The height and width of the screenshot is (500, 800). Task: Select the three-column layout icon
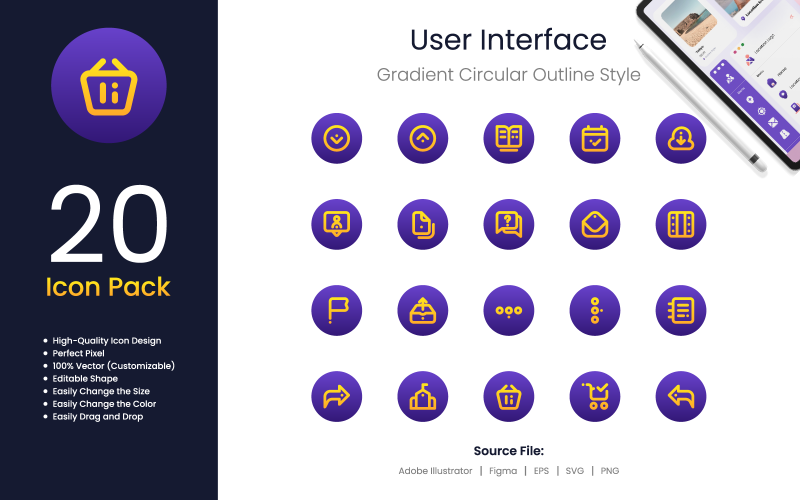coord(680,224)
